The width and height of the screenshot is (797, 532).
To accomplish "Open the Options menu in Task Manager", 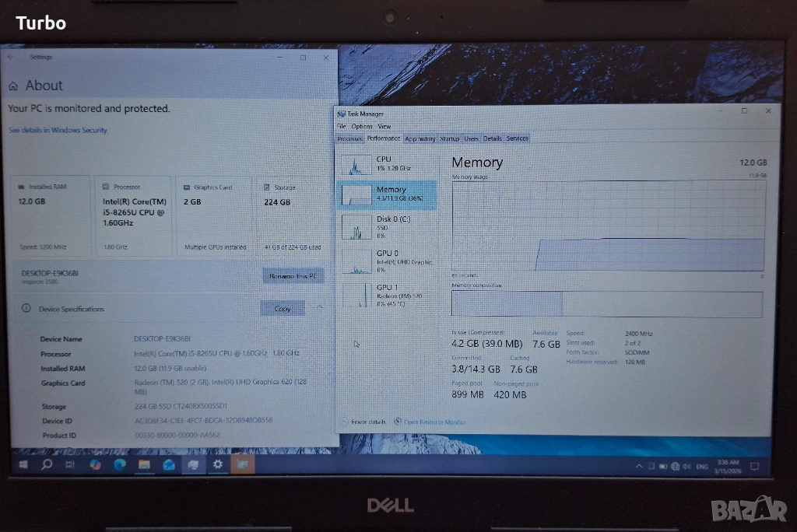I will click(x=362, y=126).
